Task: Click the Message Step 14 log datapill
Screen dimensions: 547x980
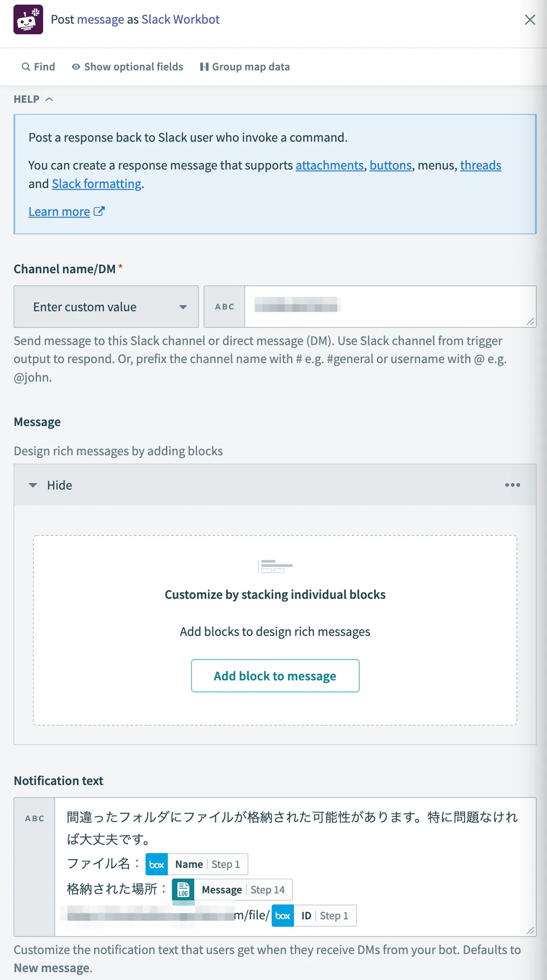Action: (232, 890)
